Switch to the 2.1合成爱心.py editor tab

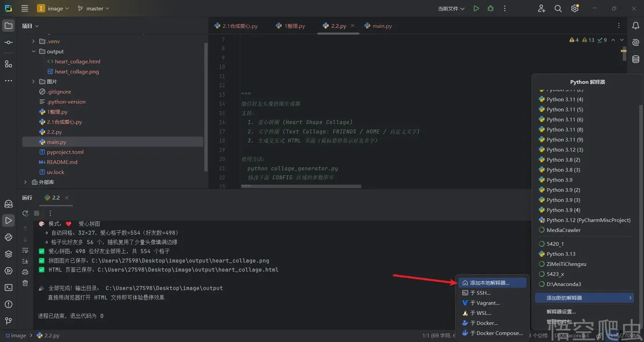(236, 26)
